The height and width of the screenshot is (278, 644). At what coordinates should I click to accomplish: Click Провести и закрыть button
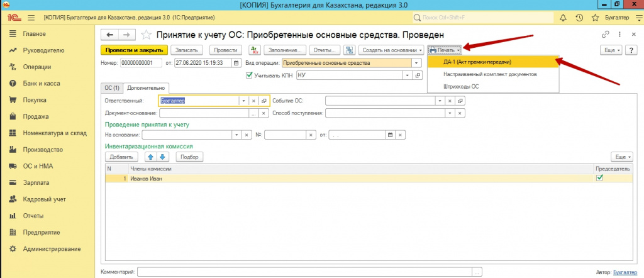point(135,50)
